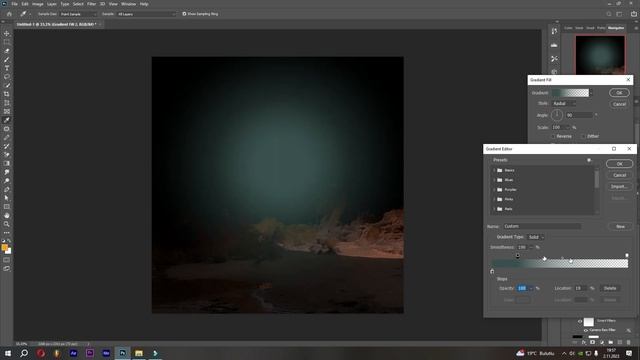Click the New button in Gradient Editor
This screenshot has width=640, height=360.
pyautogui.click(x=620, y=227)
